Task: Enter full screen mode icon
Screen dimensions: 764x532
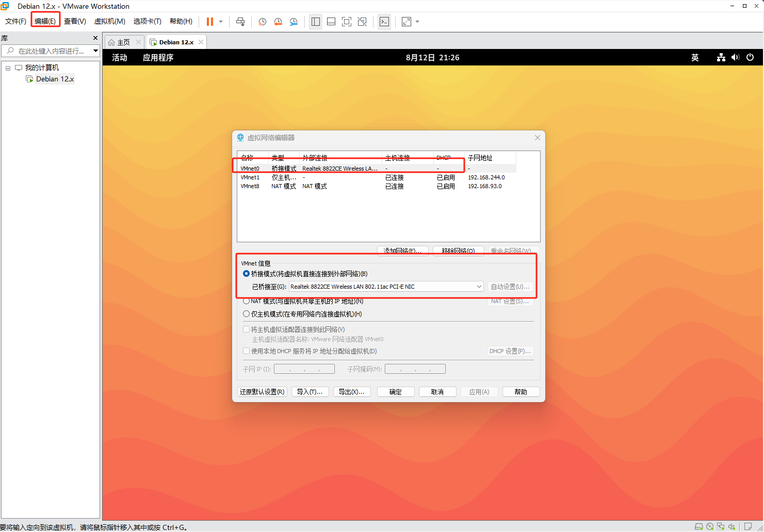Action: 347,22
